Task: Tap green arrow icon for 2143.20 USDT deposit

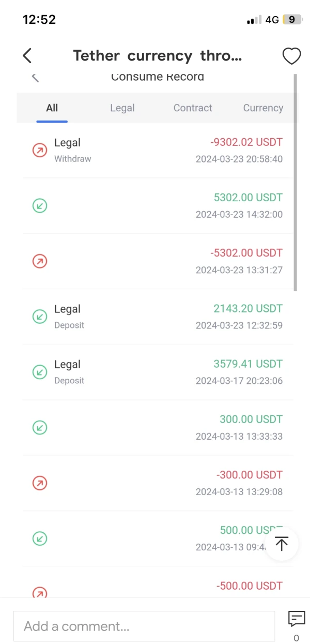Action: (x=40, y=317)
